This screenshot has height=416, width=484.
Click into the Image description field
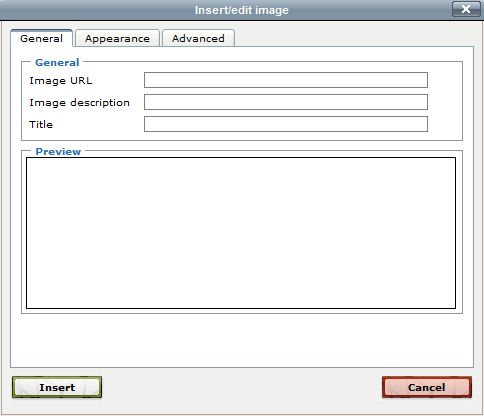pyautogui.click(x=286, y=102)
